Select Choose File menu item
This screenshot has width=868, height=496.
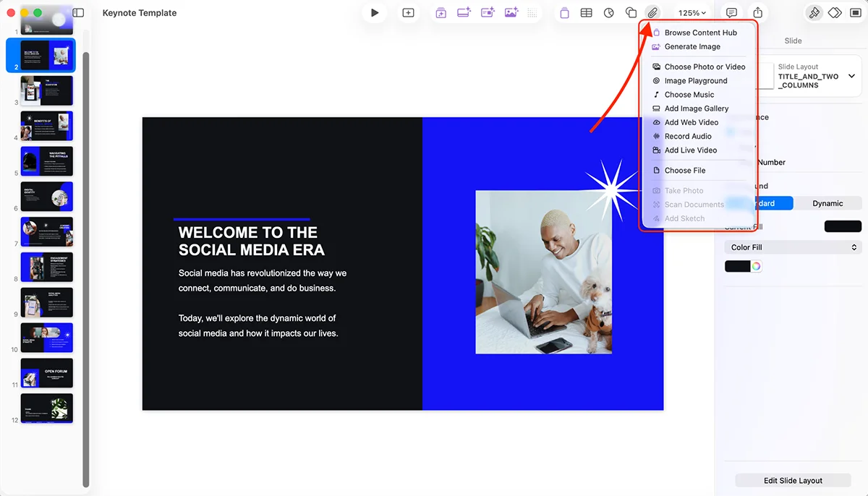coord(700,171)
